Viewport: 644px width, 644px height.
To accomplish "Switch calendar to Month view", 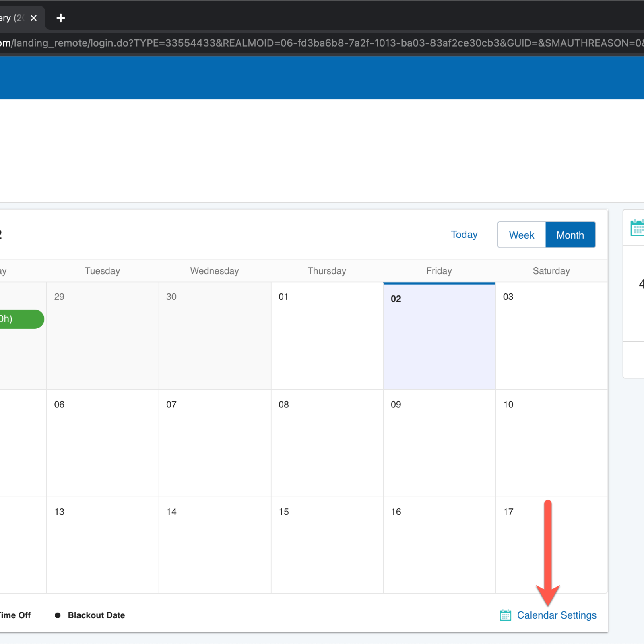I will pos(570,235).
